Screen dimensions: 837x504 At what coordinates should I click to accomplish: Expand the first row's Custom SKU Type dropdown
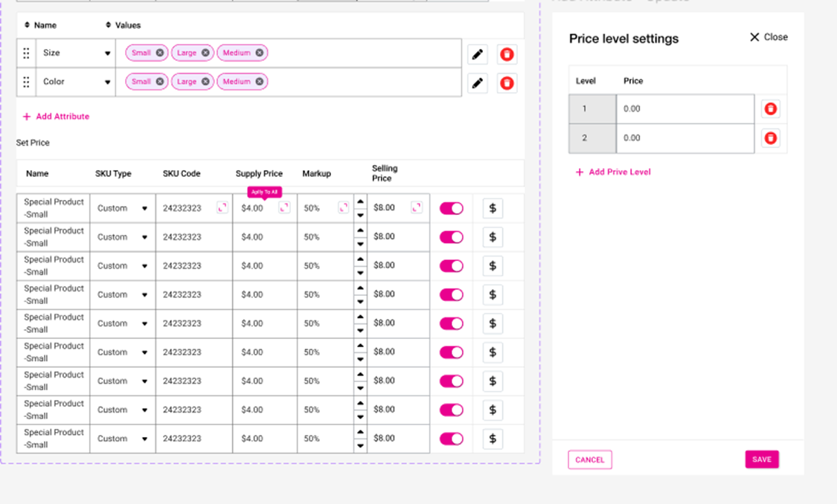pos(144,209)
